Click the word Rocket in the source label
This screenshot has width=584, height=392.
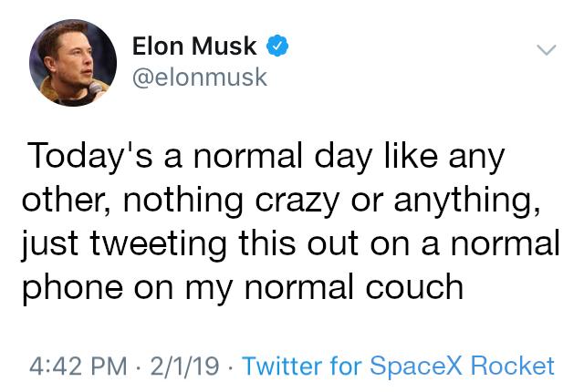(513, 366)
